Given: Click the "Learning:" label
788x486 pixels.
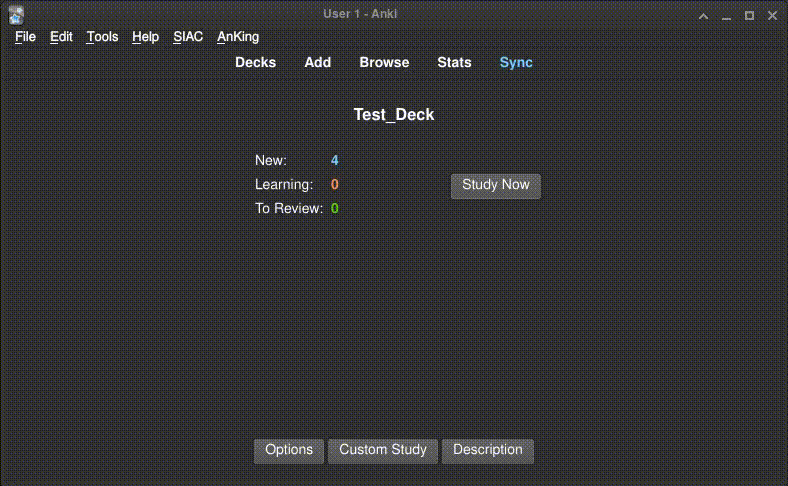Looking at the screenshot, I should pos(284,184).
